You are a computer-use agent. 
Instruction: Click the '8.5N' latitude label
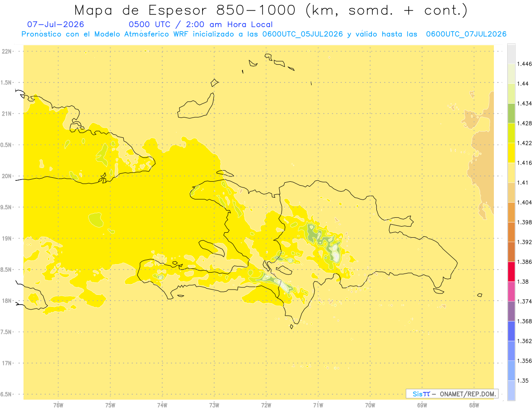pyautogui.click(x=6, y=270)
